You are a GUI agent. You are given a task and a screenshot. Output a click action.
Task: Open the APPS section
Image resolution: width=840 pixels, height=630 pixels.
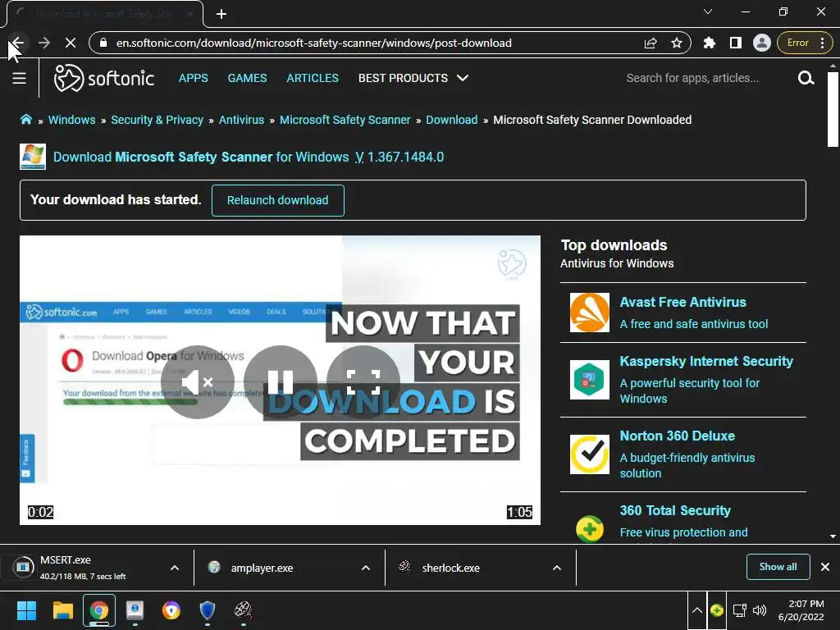[194, 78]
